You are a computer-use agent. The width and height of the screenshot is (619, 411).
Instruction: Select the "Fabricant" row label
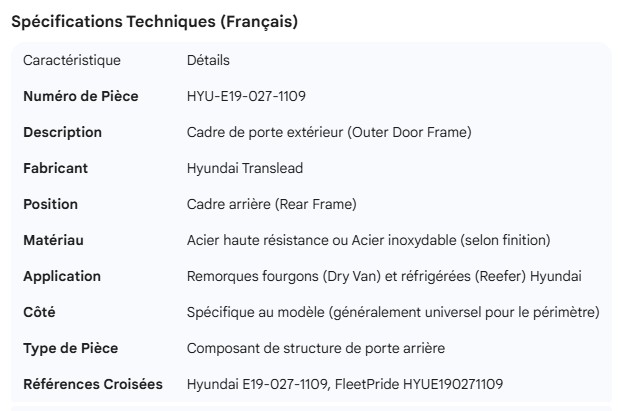[55, 168]
